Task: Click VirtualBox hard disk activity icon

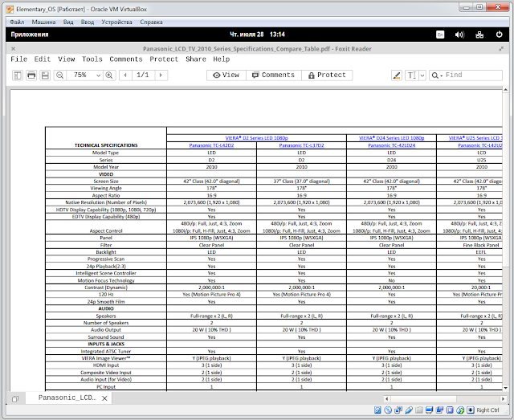Action: coord(377,410)
